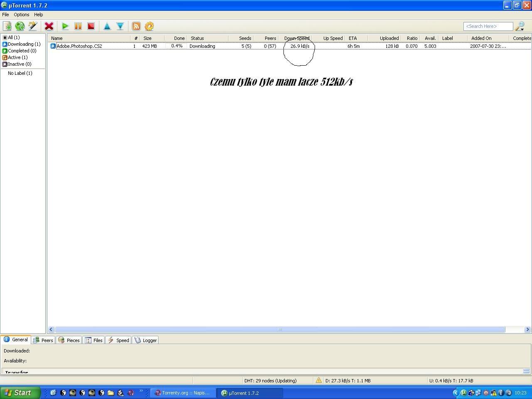Click the DHT: 29 nodes status text
This screenshot has height=399, width=532.
click(271, 381)
